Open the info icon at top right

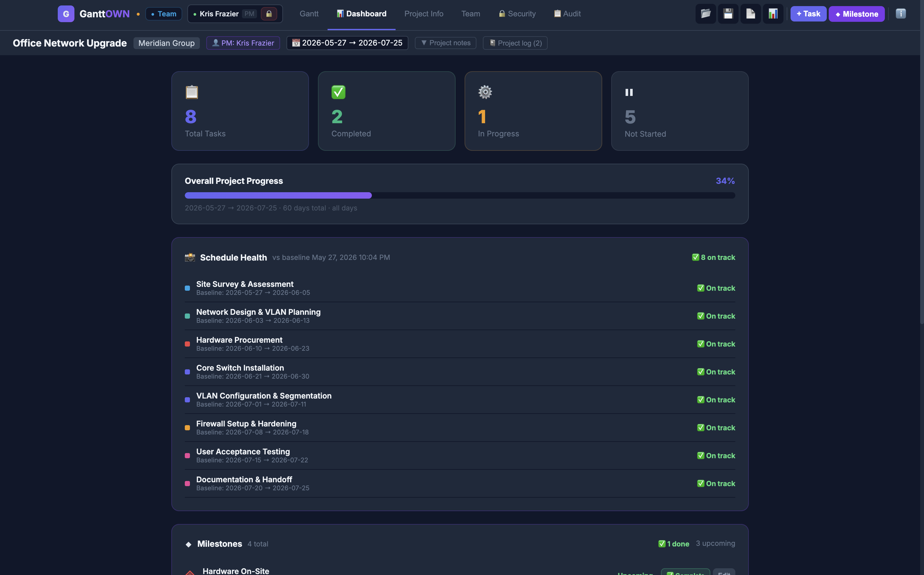coord(901,14)
